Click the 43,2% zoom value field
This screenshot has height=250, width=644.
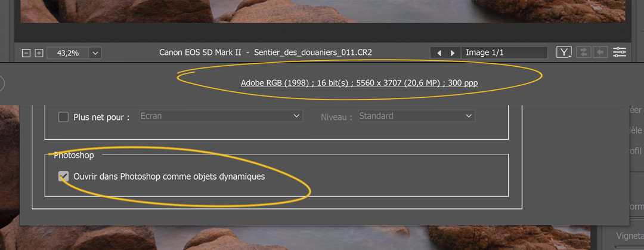coord(68,53)
